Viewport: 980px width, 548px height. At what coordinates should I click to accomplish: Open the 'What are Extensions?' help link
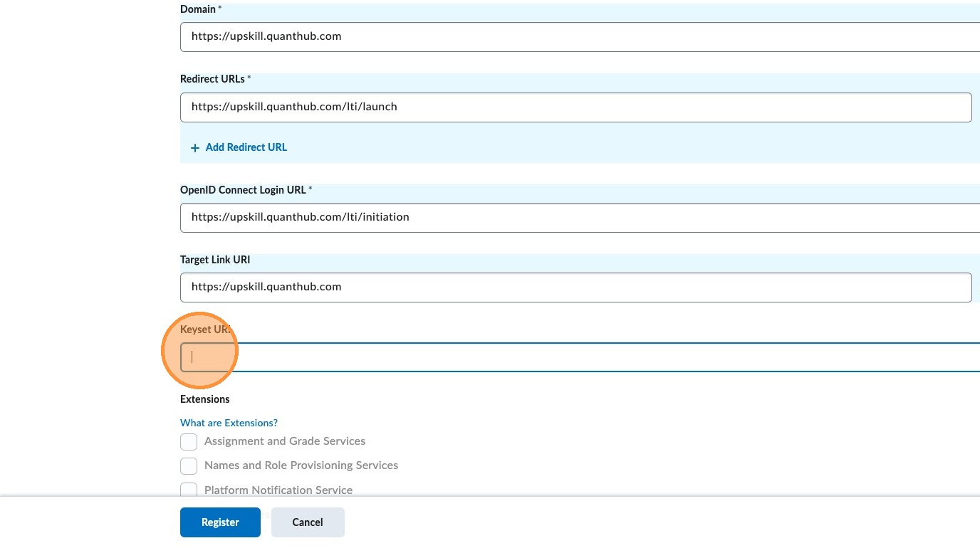tap(229, 423)
